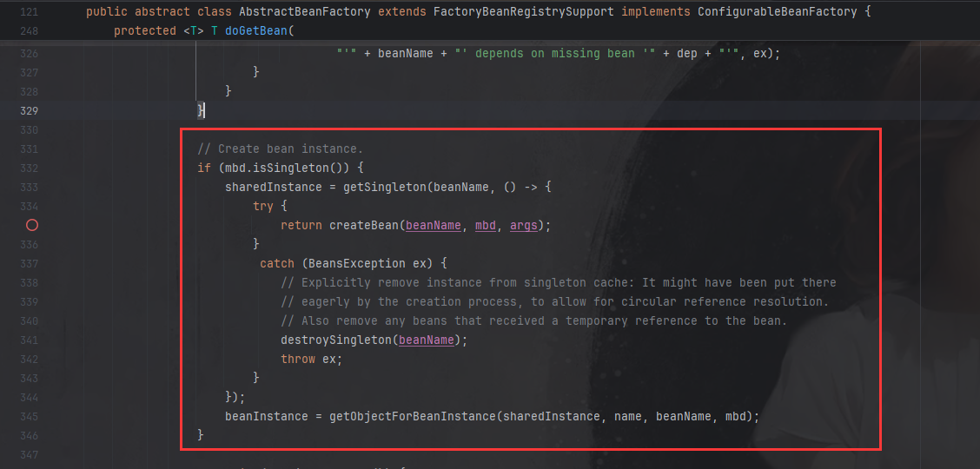Image resolution: width=980 pixels, height=469 pixels.
Task: Click sticky line number 121 in the gutter
Action: (29, 12)
